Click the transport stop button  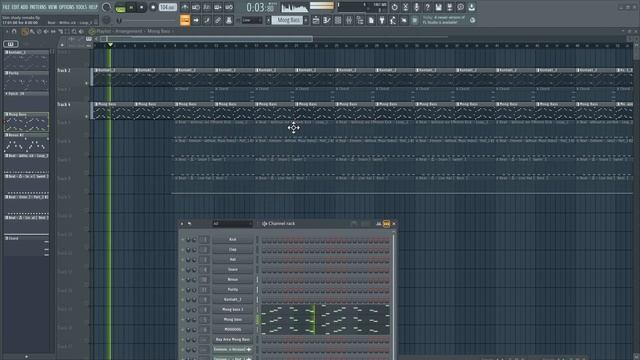tap(142, 7)
